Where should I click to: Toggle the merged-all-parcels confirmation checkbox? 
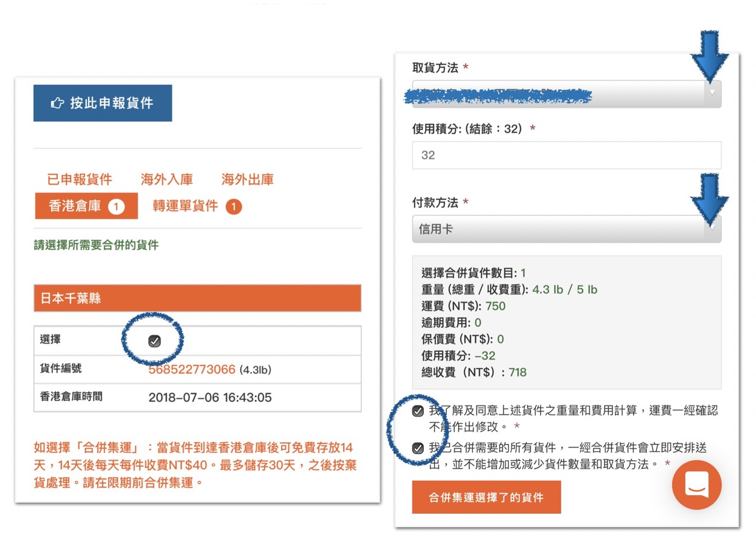point(417,448)
